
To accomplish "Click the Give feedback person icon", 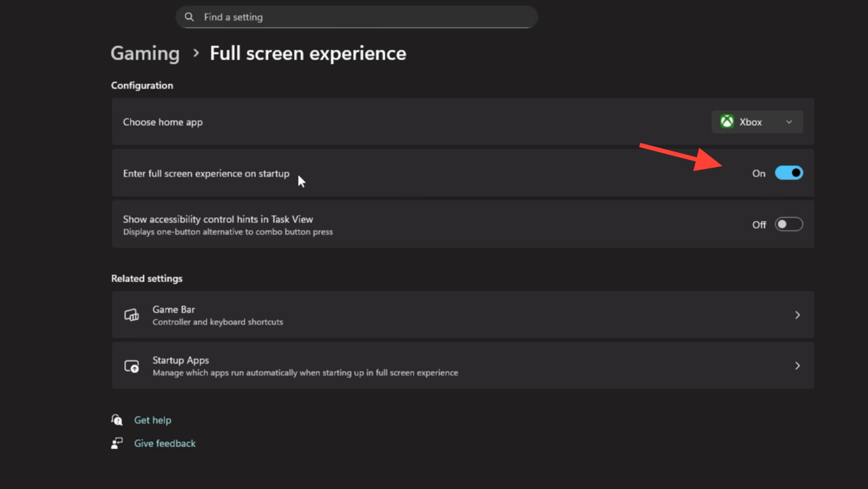I will point(117,443).
